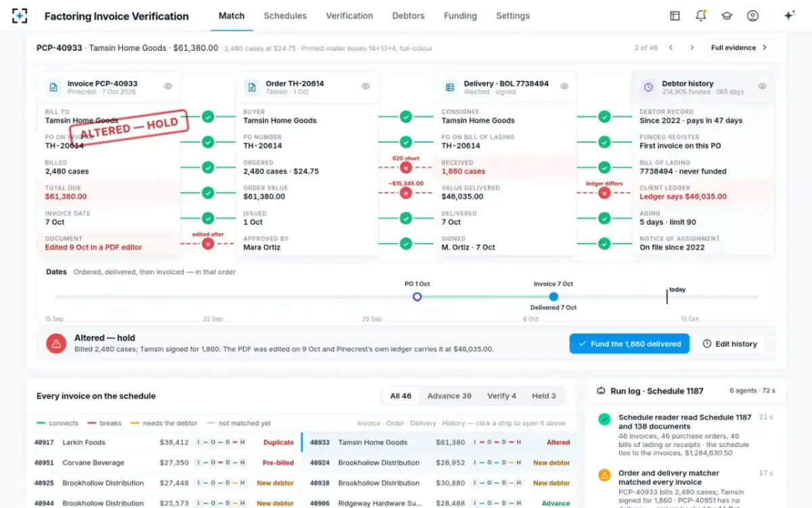812x508 pixels.
Task: Click the red '1,860 cases' received value
Action: point(464,171)
